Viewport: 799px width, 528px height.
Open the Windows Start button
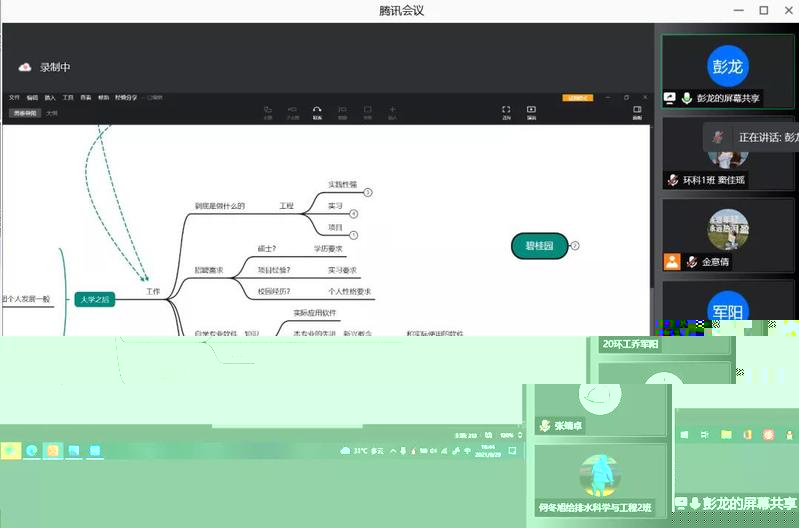click(10, 451)
